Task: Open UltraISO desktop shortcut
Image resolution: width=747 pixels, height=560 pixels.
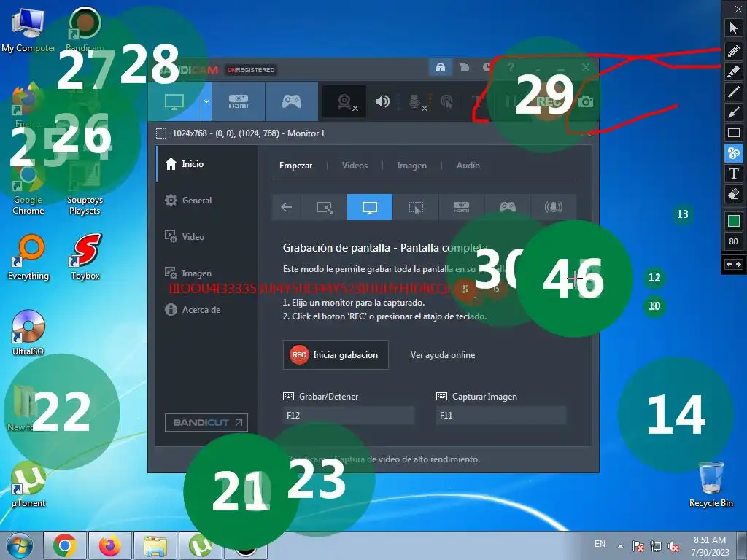Action: 28,332
